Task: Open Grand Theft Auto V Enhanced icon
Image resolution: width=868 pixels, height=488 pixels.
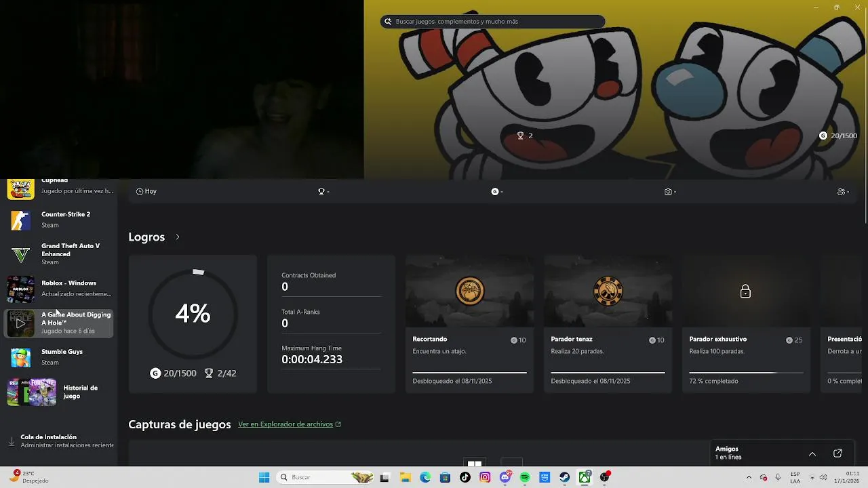Action: (20, 254)
